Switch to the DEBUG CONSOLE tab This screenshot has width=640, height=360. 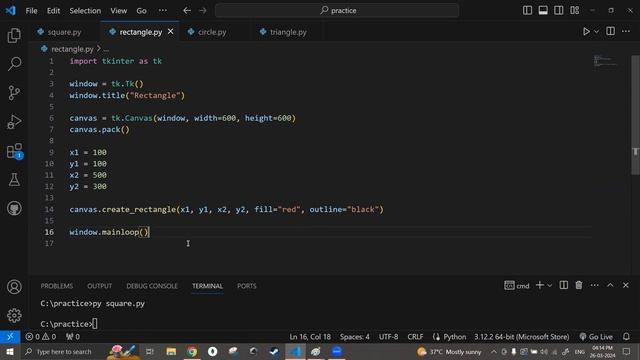tap(152, 286)
